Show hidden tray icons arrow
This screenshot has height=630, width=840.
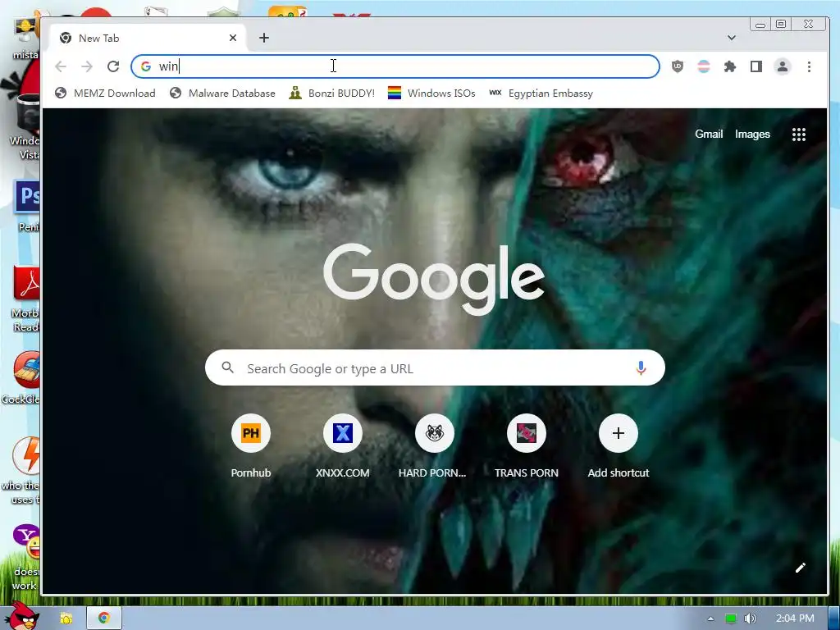[x=710, y=619]
